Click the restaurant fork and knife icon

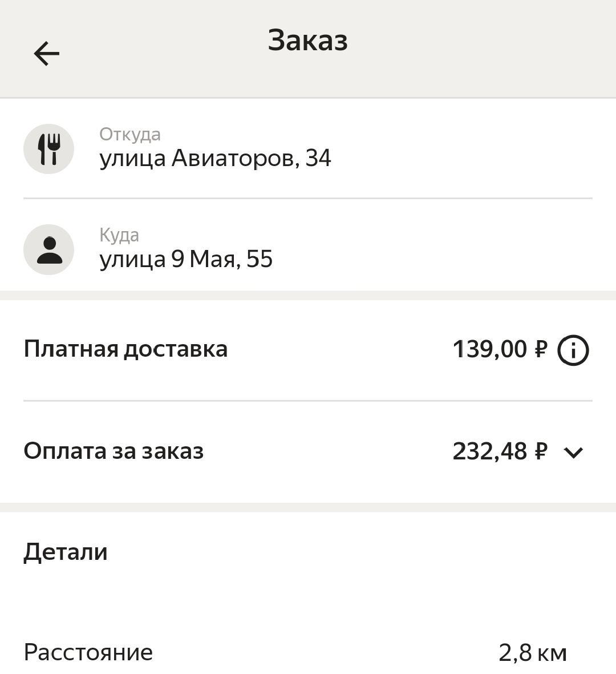tap(49, 149)
